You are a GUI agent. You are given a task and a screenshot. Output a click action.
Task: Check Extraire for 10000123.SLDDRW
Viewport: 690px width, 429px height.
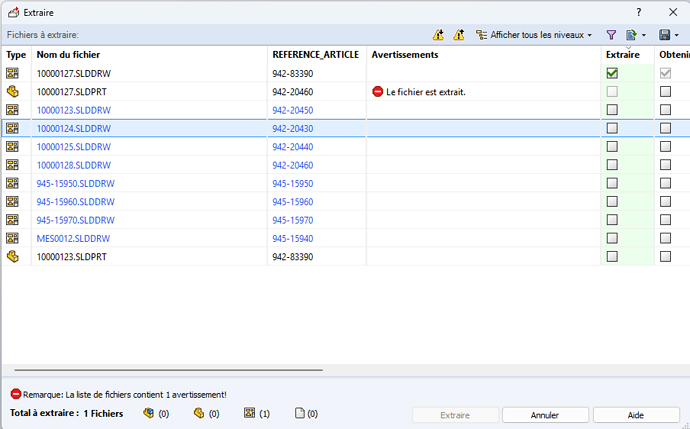[x=612, y=110]
